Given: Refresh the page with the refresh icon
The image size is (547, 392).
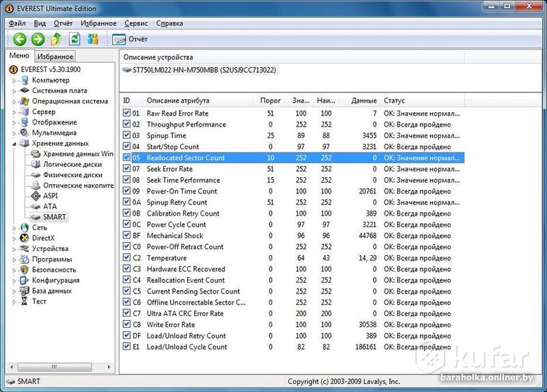Looking at the screenshot, I should click(x=75, y=39).
